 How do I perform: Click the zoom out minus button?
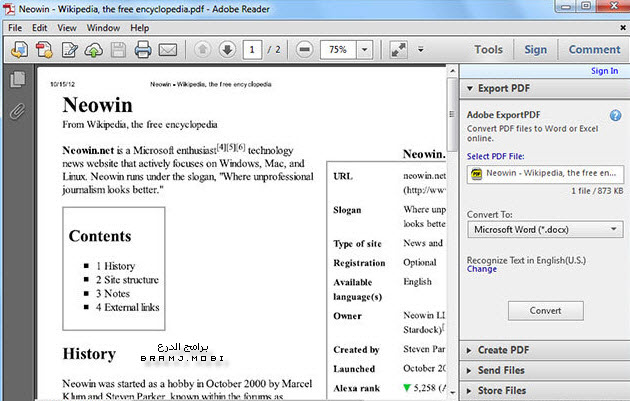click(305, 49)
